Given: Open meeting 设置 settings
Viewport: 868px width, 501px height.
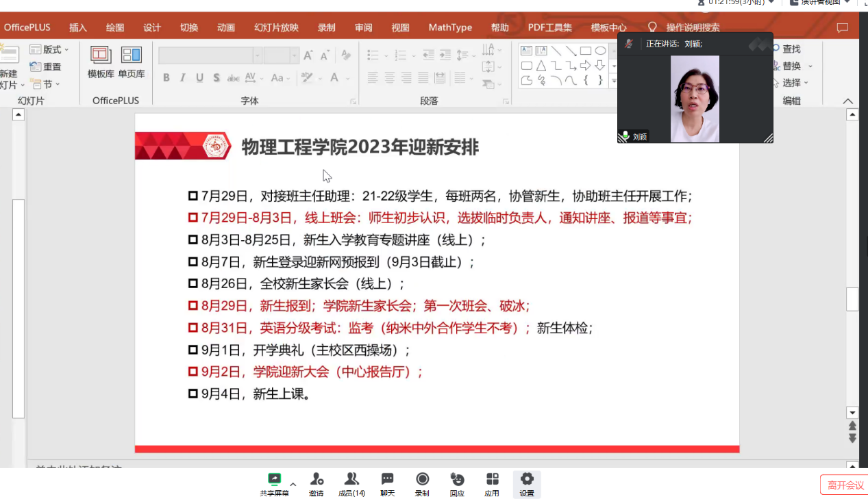Looking at the screenshot, I should point(527,484).
